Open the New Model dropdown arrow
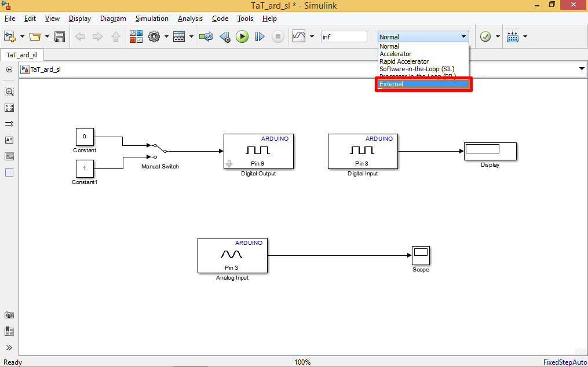Screen dimensions: 588x367 tap(22, 36)
